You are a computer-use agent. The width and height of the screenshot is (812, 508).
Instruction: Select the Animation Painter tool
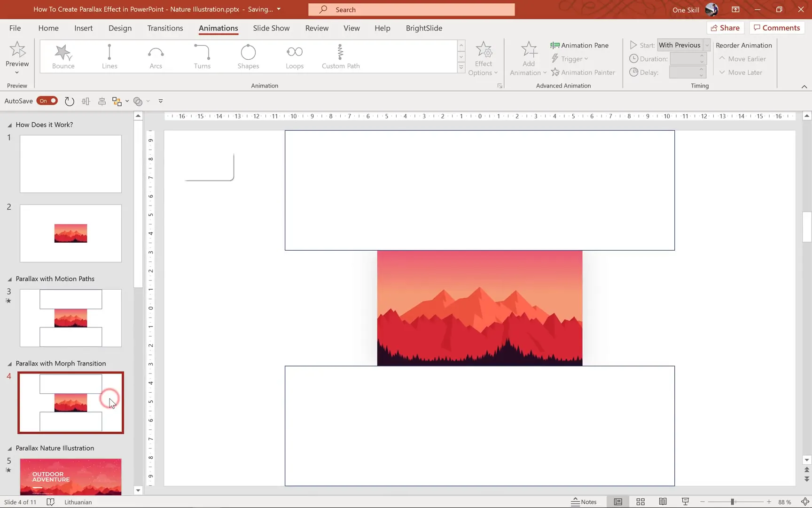click(x=583, y=72)
